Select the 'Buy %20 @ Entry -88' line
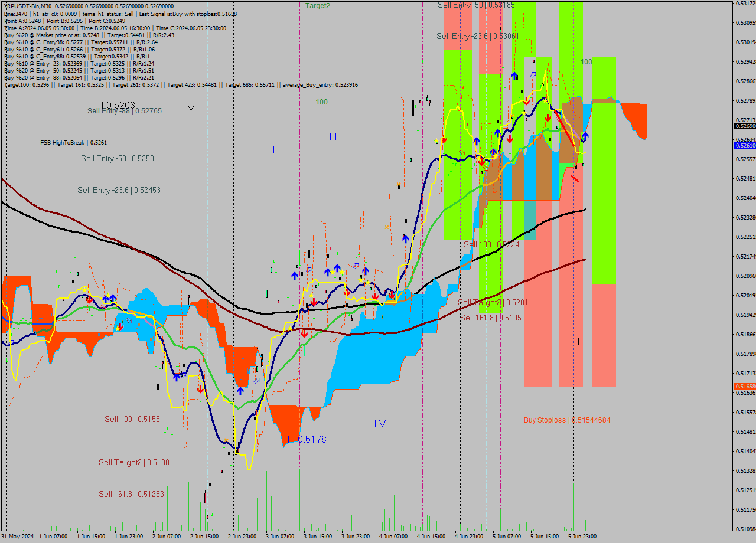The height and width of the screenshot is (543, 756). tap(79, 77)
